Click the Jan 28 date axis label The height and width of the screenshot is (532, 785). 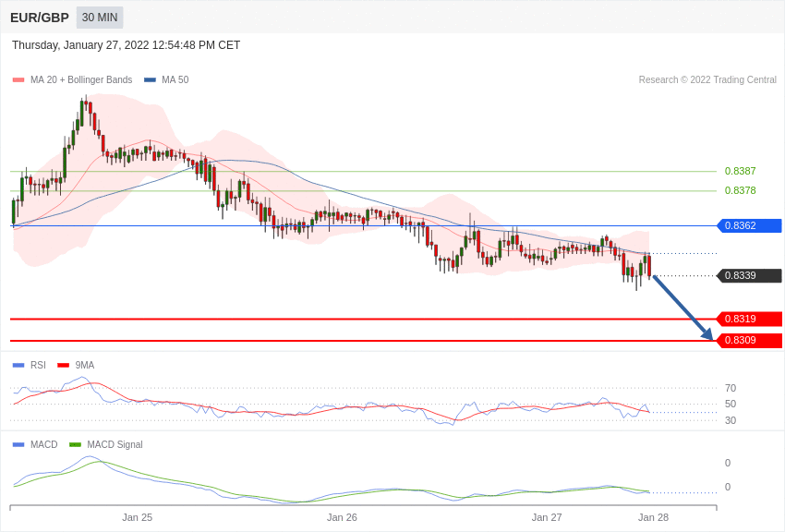click(x=653, y=517)
